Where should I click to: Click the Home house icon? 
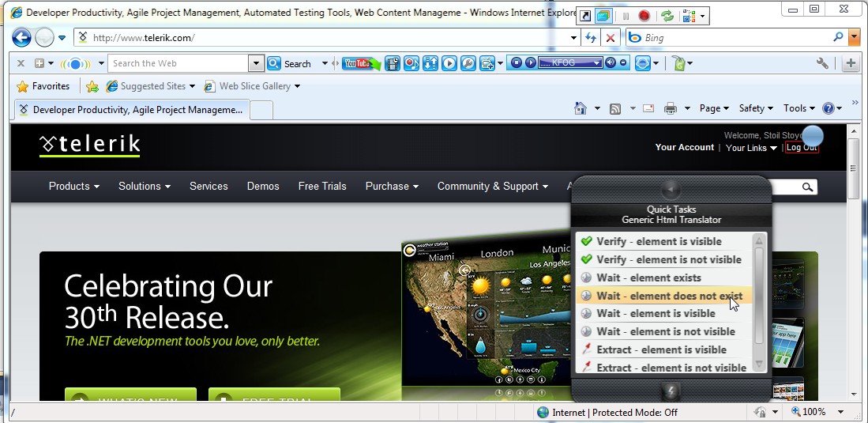tap(581, 108)
